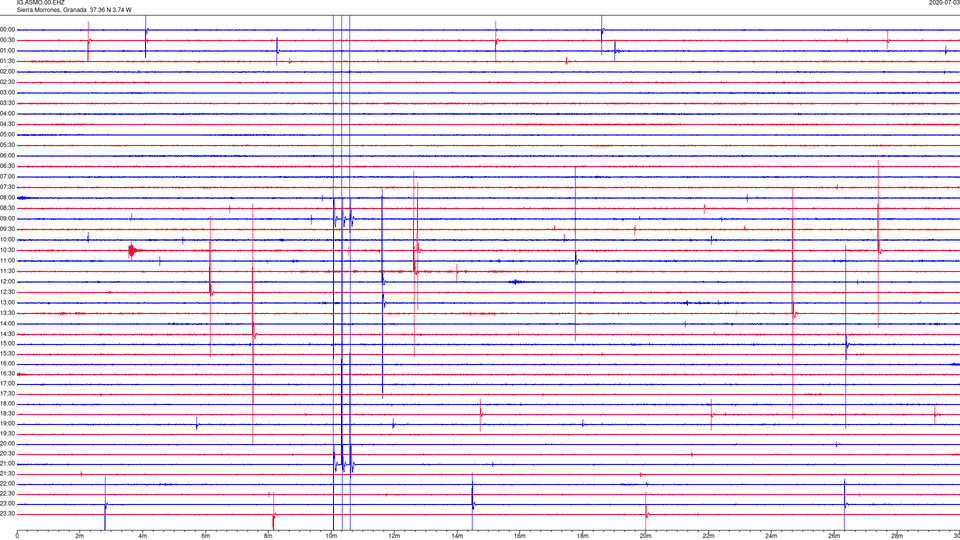This screenshot has width=960, height=540.
Task: Select the 14:00 trace label
Action: click(x=7, y=323)
